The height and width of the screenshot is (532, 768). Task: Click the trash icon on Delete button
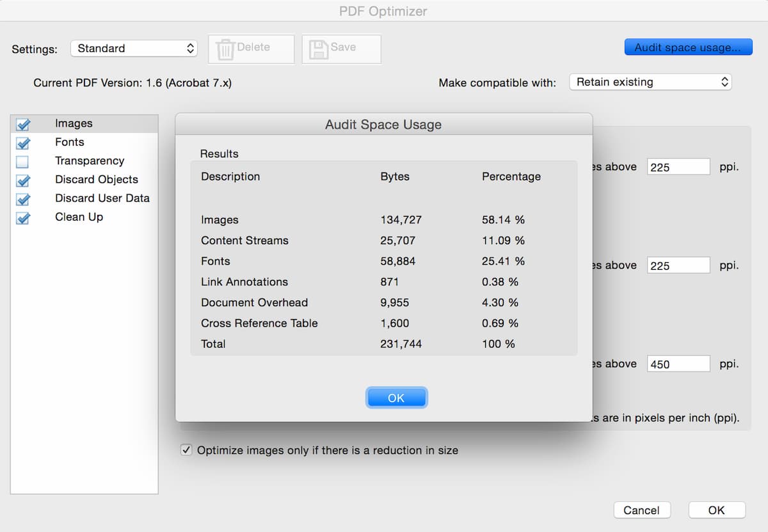click(225, 49)
